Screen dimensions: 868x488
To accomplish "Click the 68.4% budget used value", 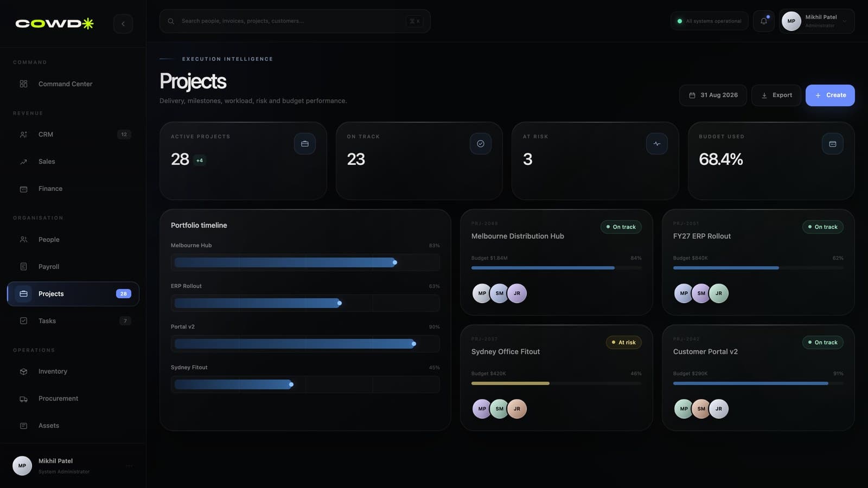I will pos(720,159).
